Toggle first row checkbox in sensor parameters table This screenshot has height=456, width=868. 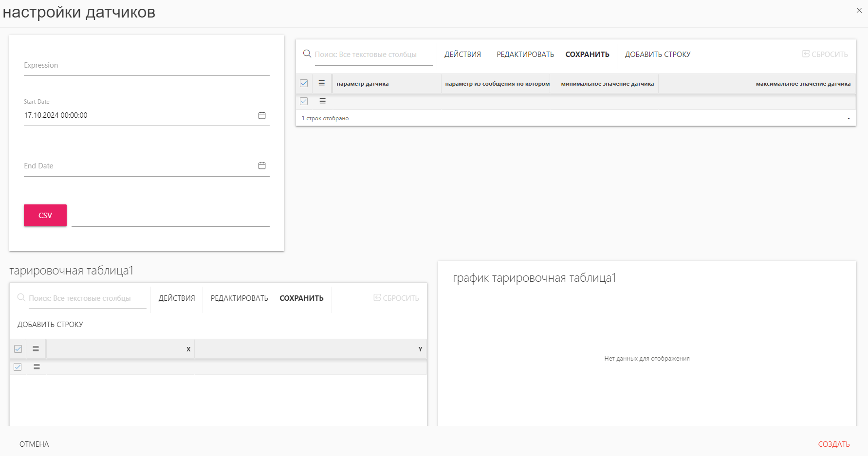304,101
